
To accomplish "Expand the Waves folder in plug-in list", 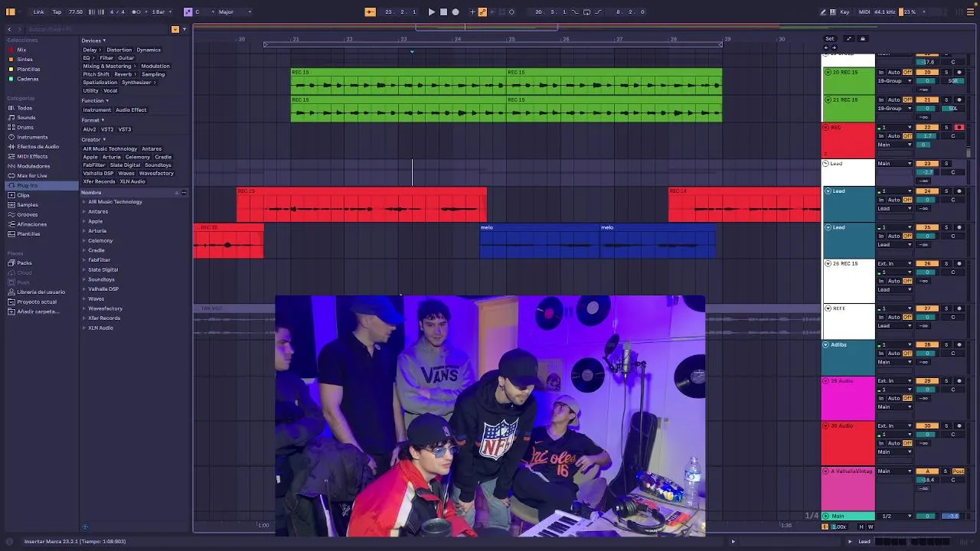I will click(84, 298).
